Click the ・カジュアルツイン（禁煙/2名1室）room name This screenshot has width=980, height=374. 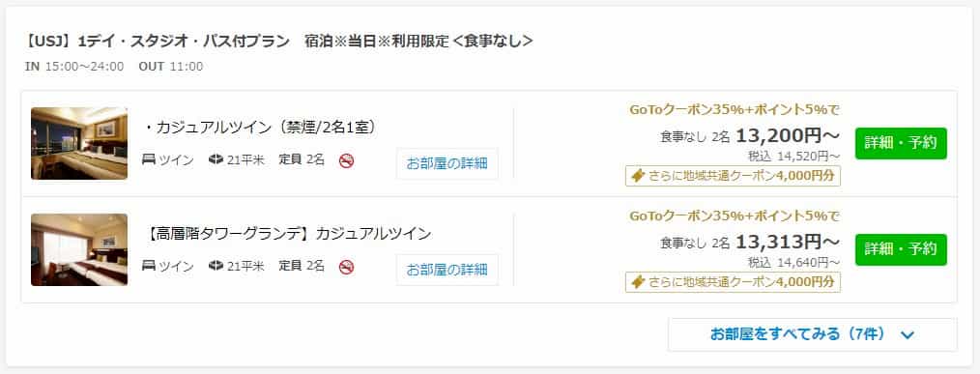[259, 128]
